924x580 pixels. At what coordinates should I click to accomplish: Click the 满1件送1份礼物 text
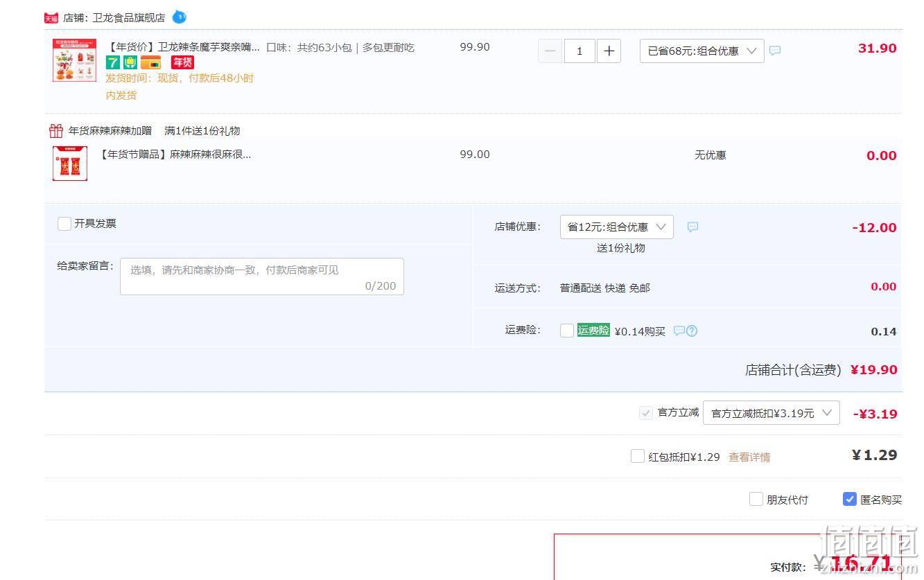pyautogui.click(x=202, y=130)
